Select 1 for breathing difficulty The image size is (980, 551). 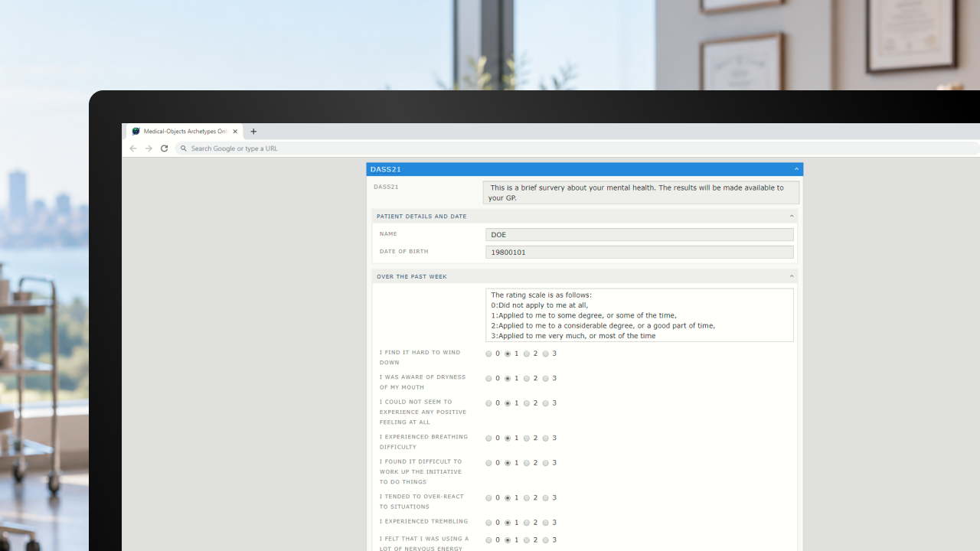508,439
